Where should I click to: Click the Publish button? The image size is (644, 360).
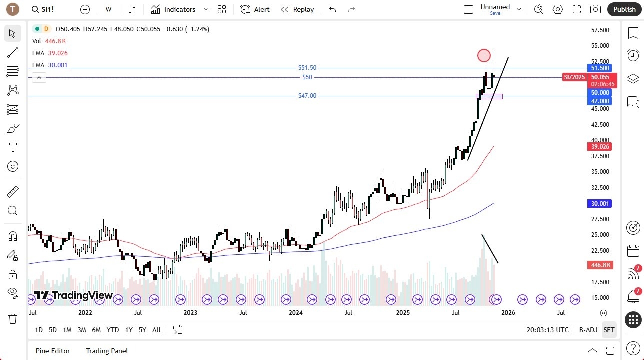[624, 9]
